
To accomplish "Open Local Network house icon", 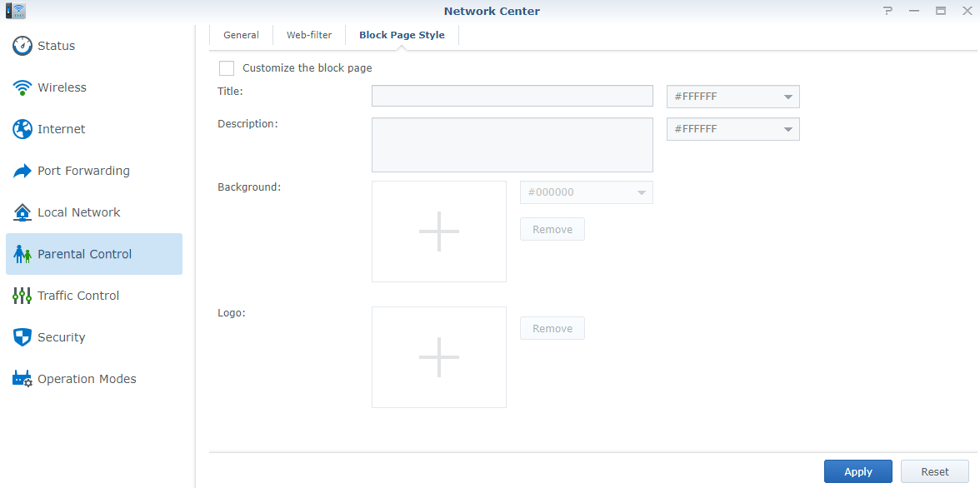I will click(22, 212).
